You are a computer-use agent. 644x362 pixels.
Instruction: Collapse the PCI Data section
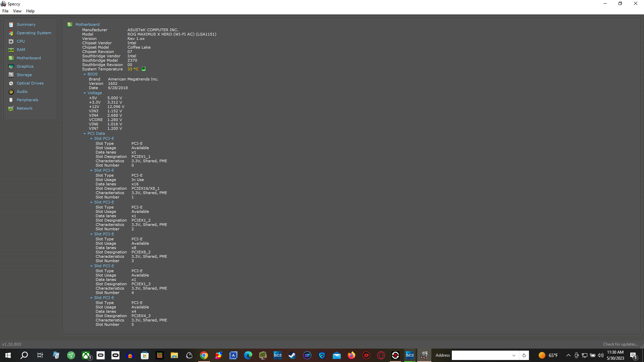point(85,134)
